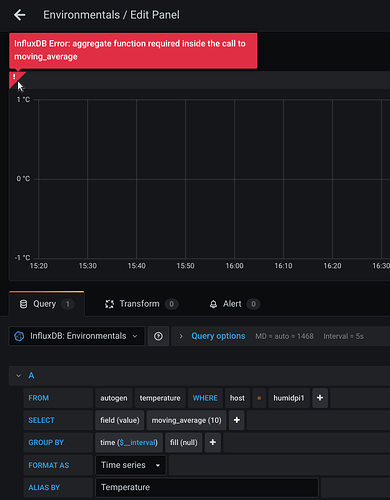Add a GROUP BY clause with plus icon
This screenshot has width=390, height=500.
[x=213, y=443]
